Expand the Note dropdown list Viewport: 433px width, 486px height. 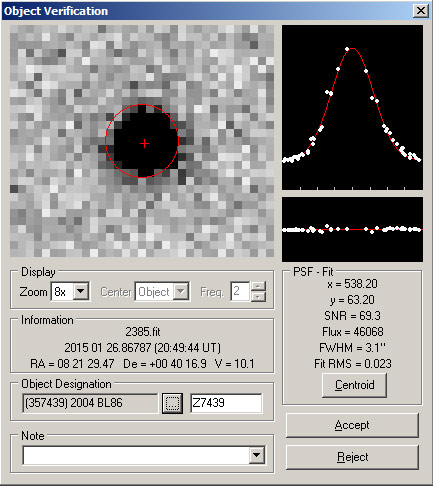[257, 455]
